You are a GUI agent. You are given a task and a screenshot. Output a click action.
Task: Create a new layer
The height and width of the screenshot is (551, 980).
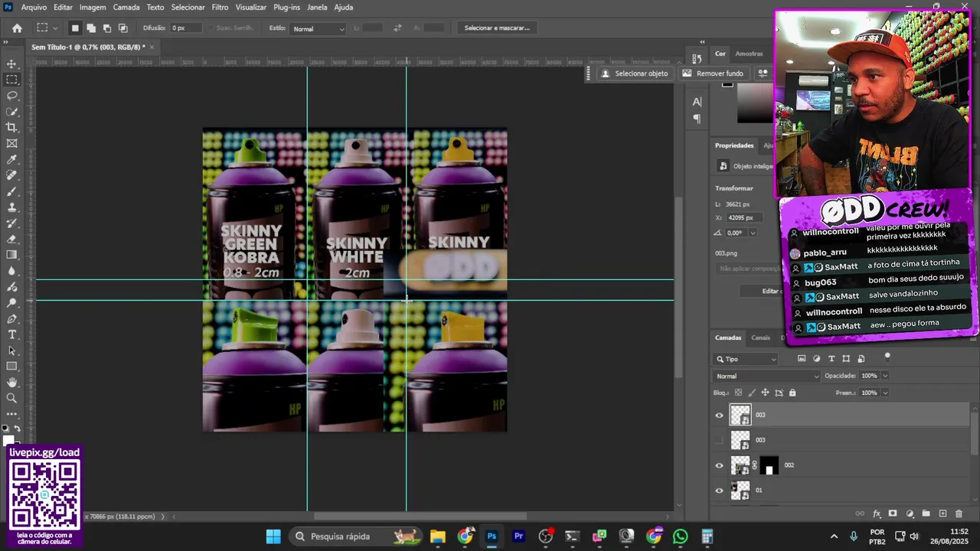(x=942, y=514)
